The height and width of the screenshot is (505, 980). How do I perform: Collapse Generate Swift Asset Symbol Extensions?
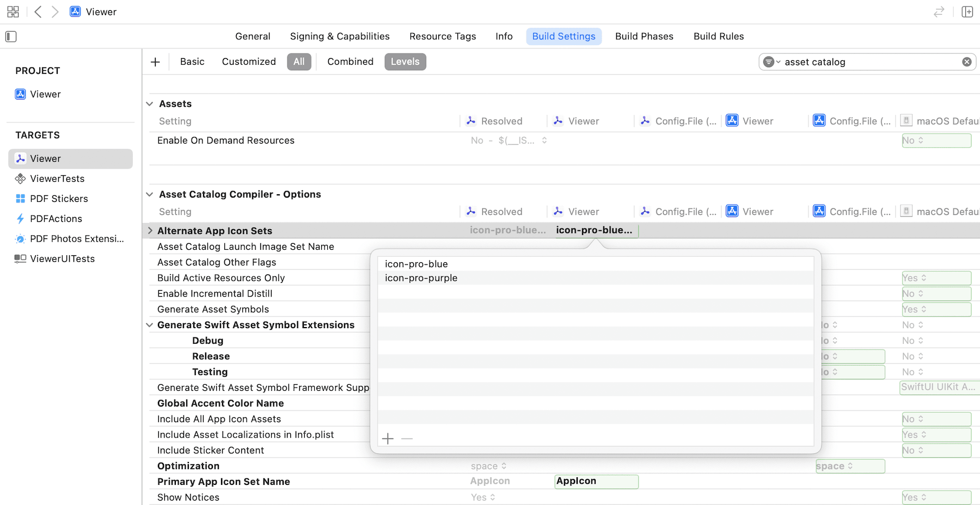click(x=150, y=325)
